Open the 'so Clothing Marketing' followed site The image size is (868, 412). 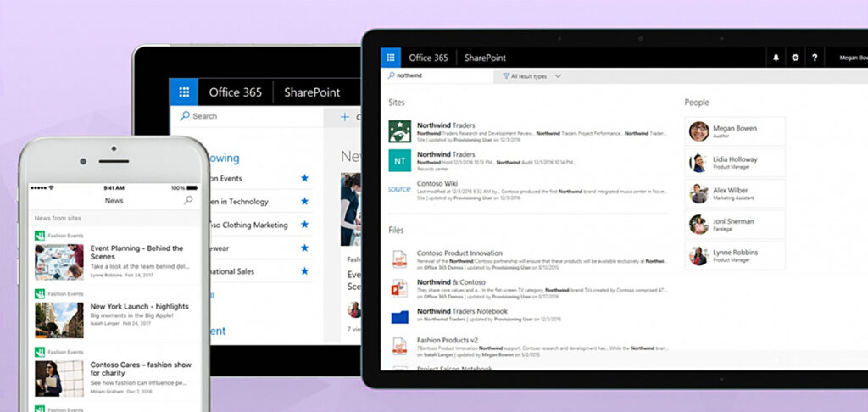pyautogui.click(x=248, y=225)
